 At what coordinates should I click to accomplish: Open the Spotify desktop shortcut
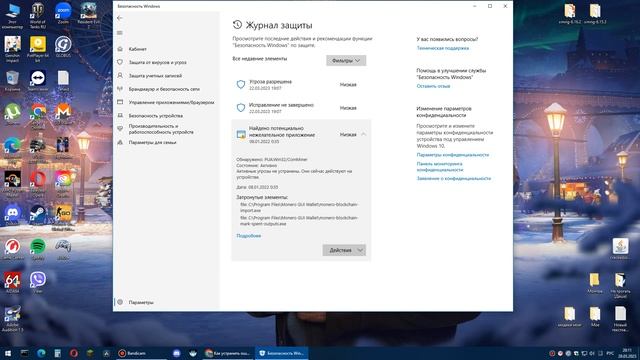pos(38,249)
